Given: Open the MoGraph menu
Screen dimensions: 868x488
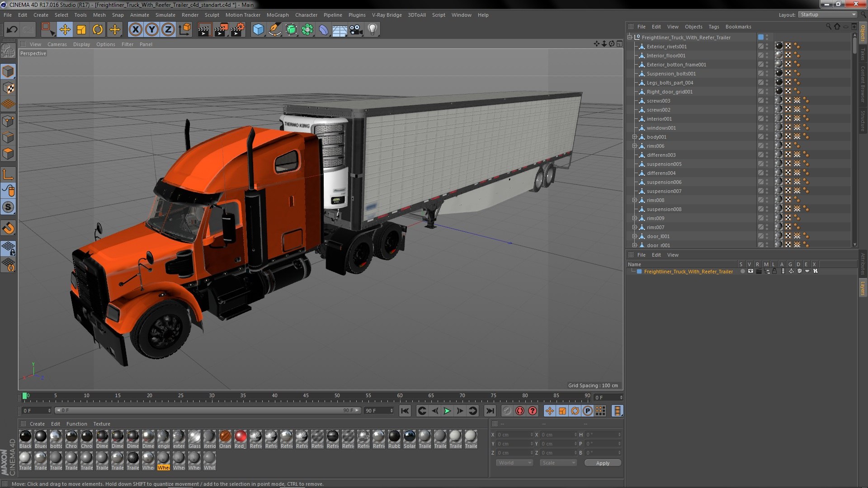Looking at the screenshot, I should 278,15.
